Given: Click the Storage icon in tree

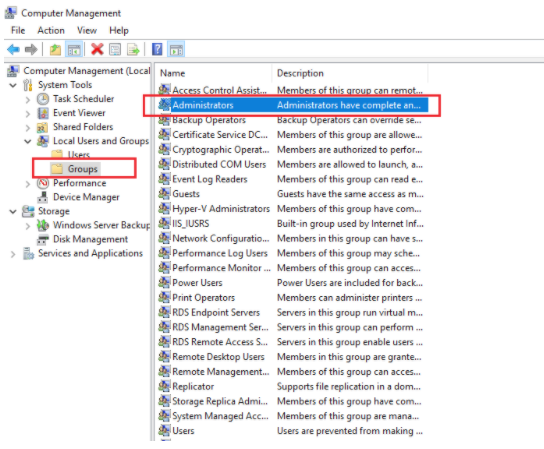Looking at the screenshot, I should (28, 211).
